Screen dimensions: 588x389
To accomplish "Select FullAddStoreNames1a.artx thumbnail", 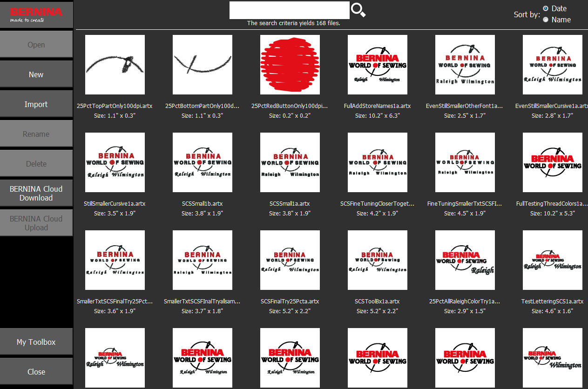I will pyautogui.click(x=378, y=65).
